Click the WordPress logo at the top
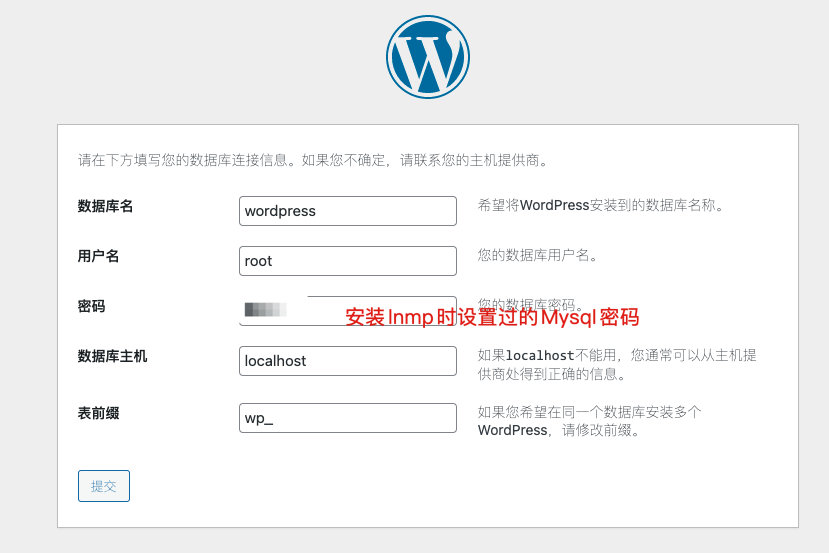The width and height of the screenshot is (829, 553). (x=427, y=57)
